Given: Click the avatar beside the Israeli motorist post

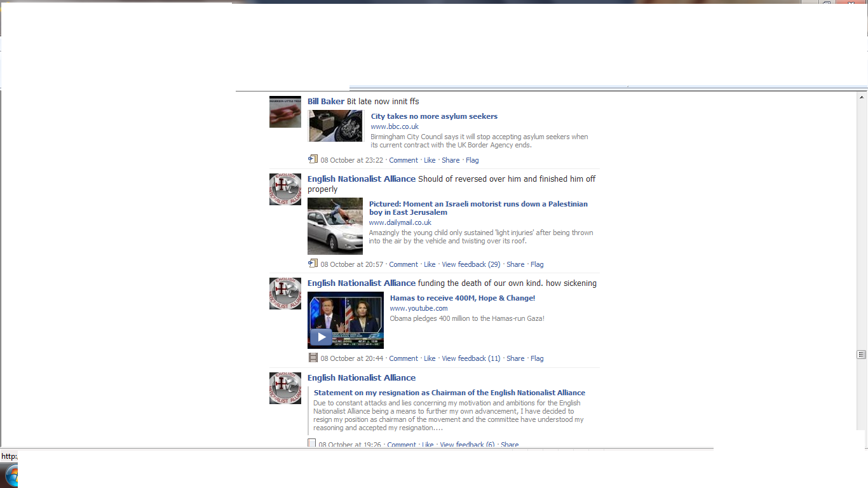Looking at the screenshot, I should (285, 189).
